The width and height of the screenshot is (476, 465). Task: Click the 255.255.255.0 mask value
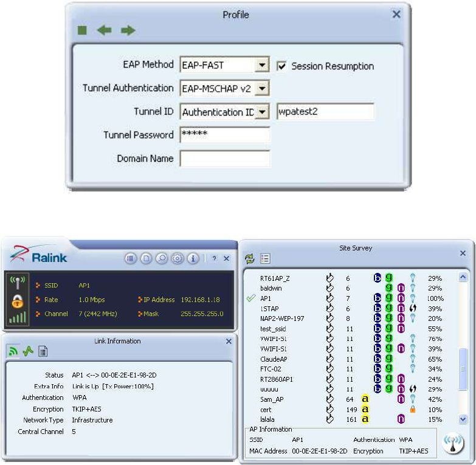click(202, 314)
